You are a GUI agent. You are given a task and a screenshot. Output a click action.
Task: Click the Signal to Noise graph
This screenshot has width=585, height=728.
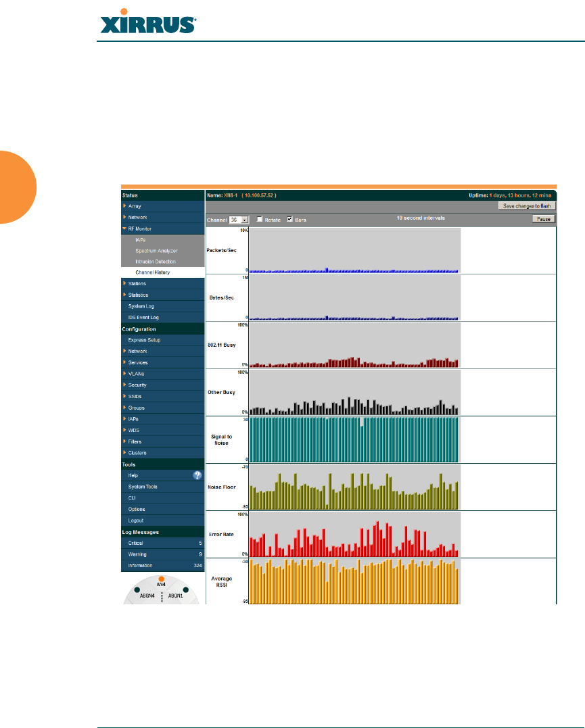coord(355,439)
